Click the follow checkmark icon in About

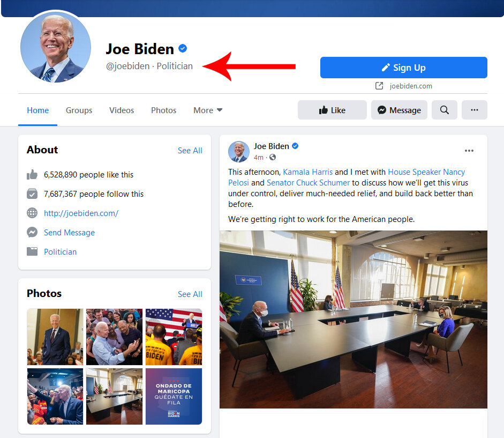(32, 194)
